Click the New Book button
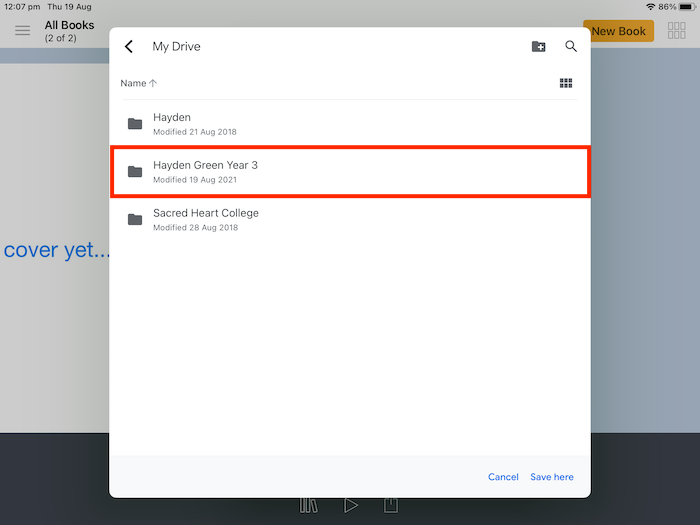 [618, 31]
